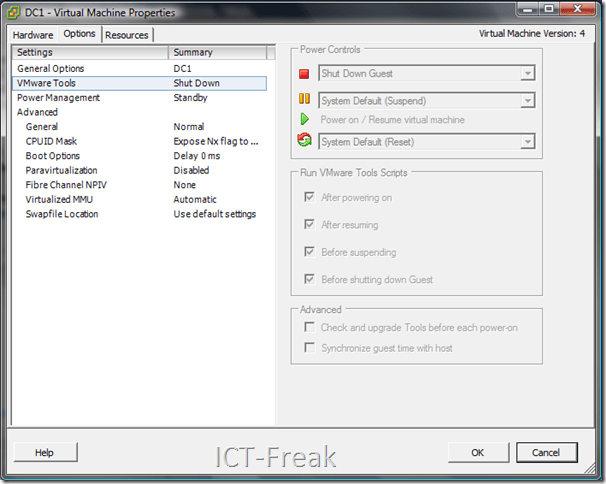
Task: Click the green play power-on icon
Action: click(305, 120)
